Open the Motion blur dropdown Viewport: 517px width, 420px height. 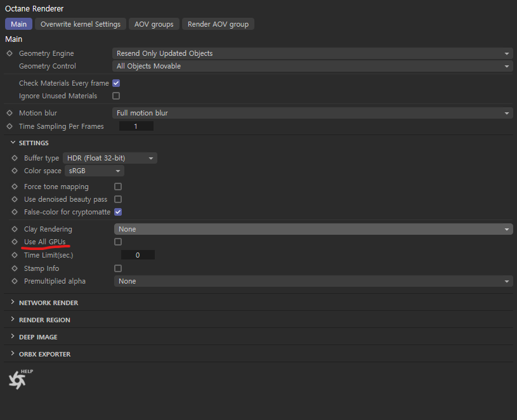313,113
